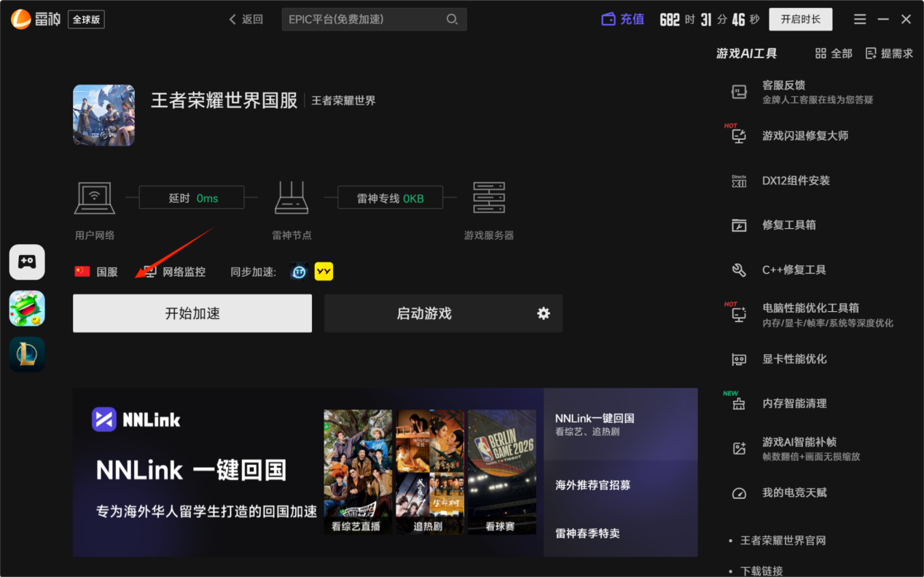Screen dimensions: 924x577
Task: Click 开启时长 to enable timing
Action: (x=801, y=20)
